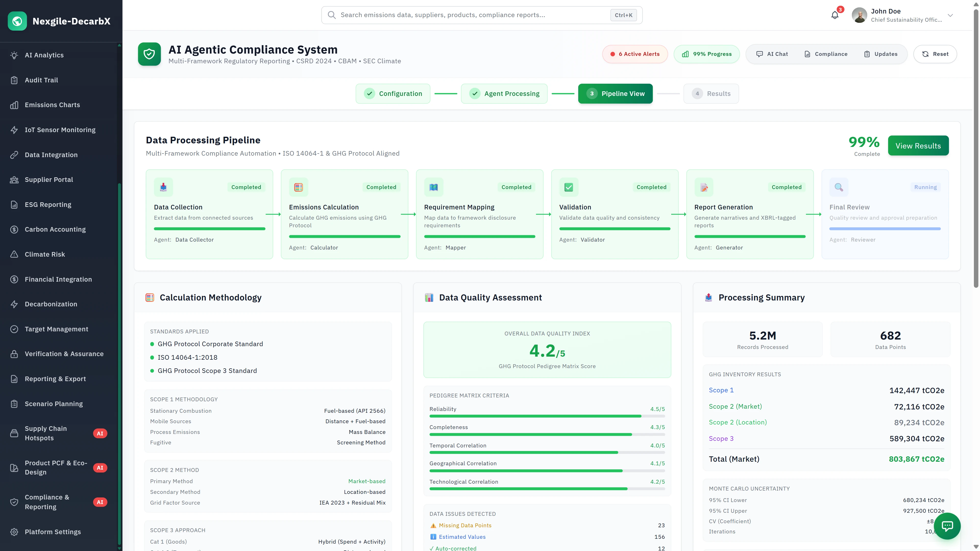980x551 pixels.
Task: Open the Scope 3 inventory link
Action: point(721,439)
